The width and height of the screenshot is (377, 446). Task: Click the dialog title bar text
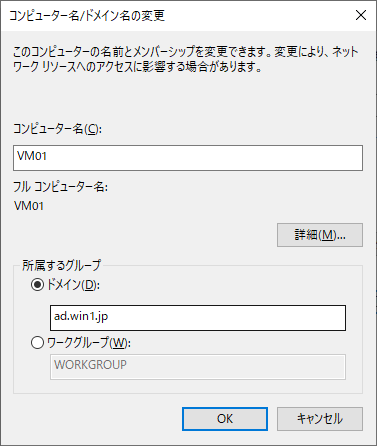coord(87,15)
